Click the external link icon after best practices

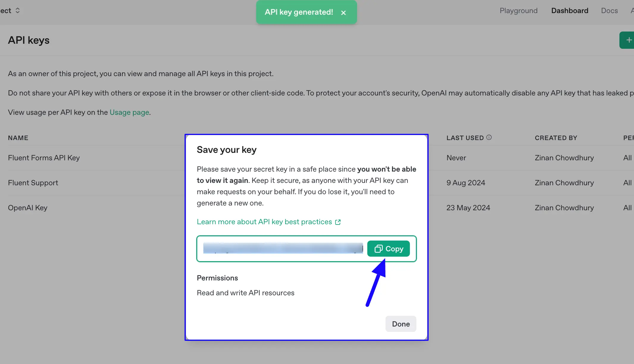click(x=338, y=222)
